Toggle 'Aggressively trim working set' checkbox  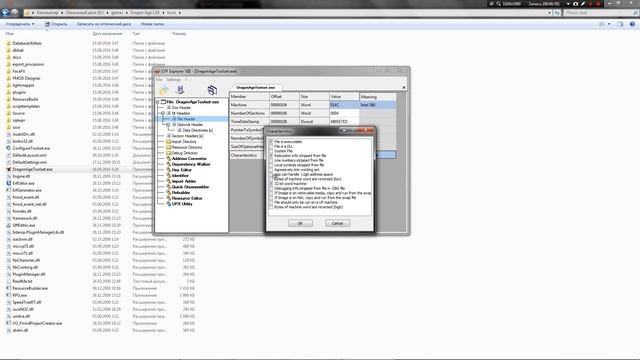271,169
